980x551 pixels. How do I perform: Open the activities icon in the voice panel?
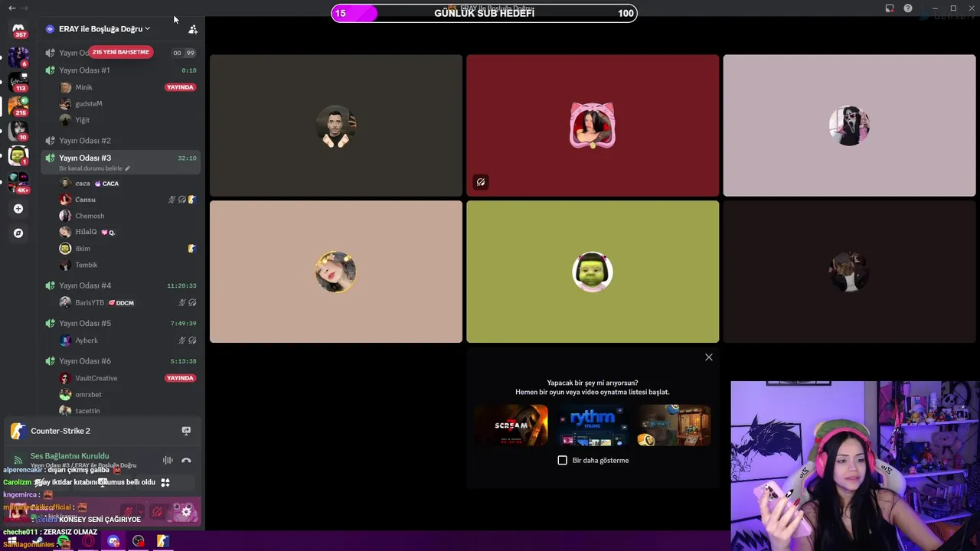165,482
